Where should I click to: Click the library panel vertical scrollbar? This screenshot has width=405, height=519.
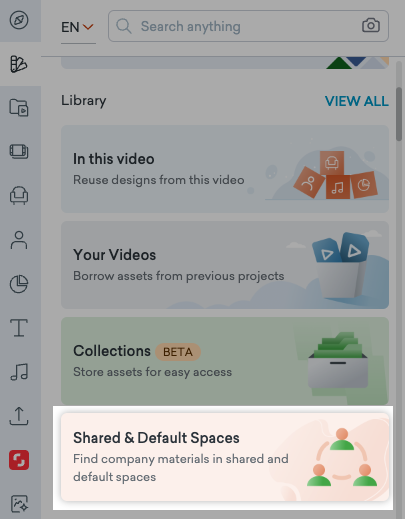click(x=399, y=114)
